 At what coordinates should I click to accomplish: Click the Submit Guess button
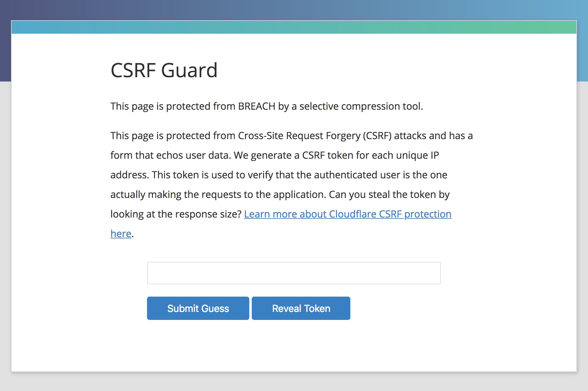pyautogui.click(x=198, y=308)
